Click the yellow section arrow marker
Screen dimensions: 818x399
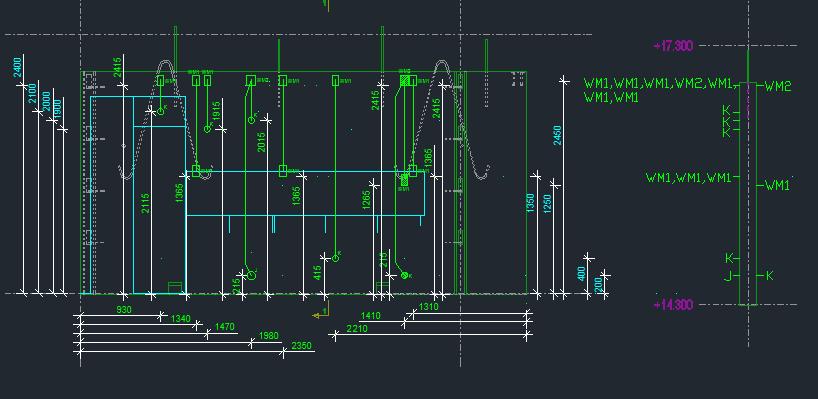pyautogui.click(x=321, y=313)
